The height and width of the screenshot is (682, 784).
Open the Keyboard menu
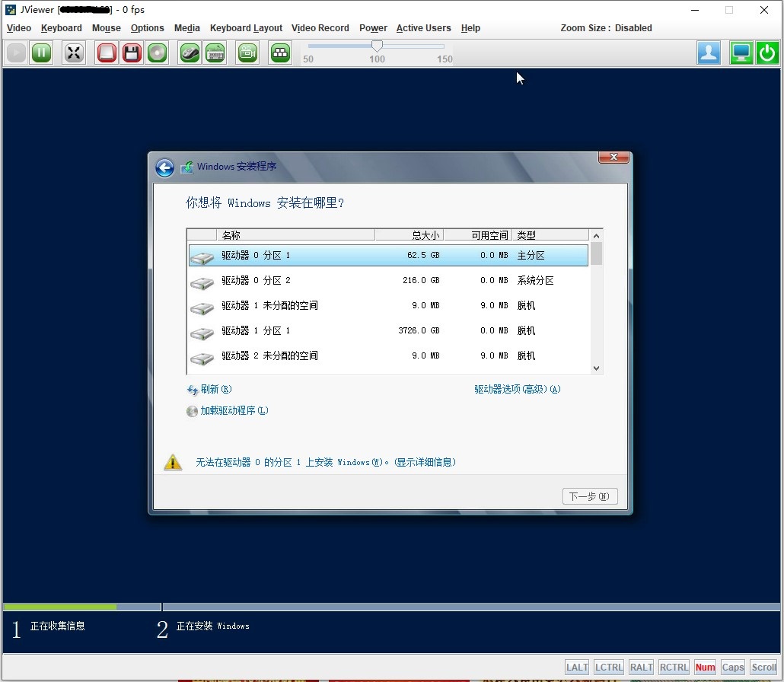coord(62,28)
